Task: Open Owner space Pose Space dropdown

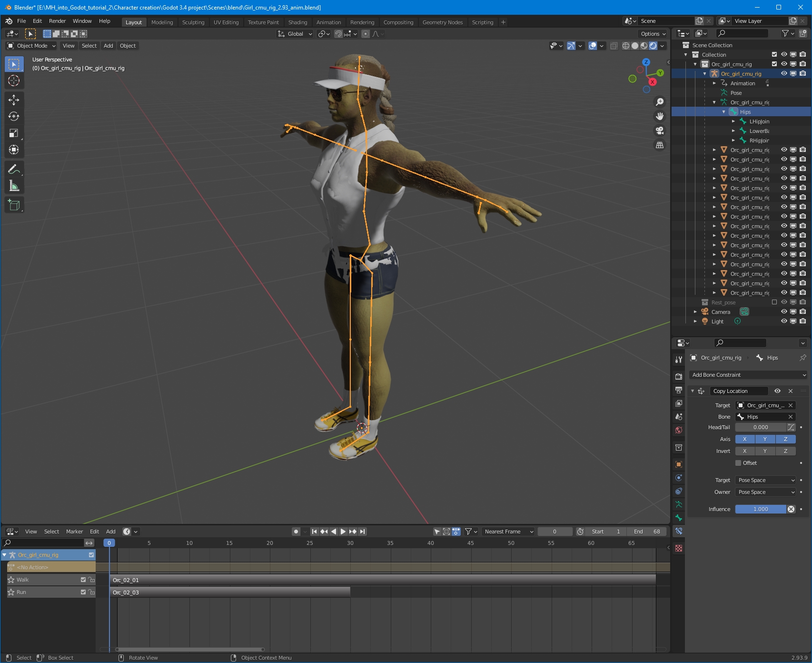Action: [x=765, y=492]
